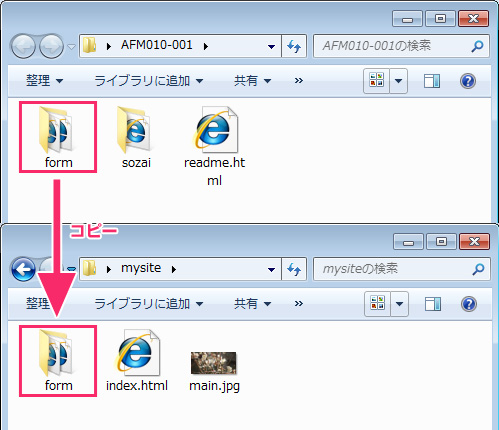Click the AFM010-001の検索 search box
Image resolution: width=499 pixels, height=430 pixels.
[401, 46]
